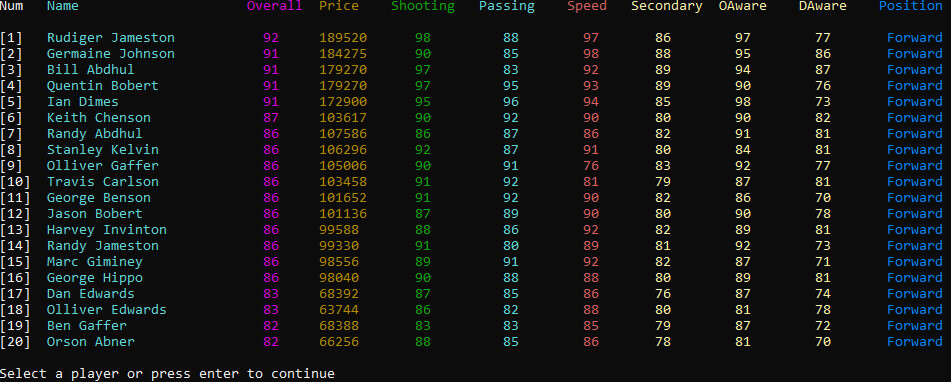Click row number [20]
The image size is (951, 382).
pos(15,341)
